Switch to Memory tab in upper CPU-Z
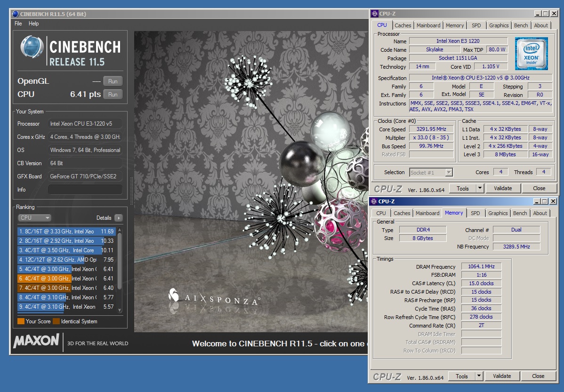Viewport: 564px width, 392px height. coord(455,25)
